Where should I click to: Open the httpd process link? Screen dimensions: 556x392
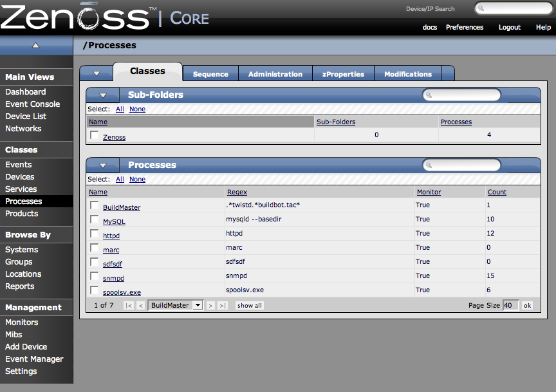click(x=111, y=236)
